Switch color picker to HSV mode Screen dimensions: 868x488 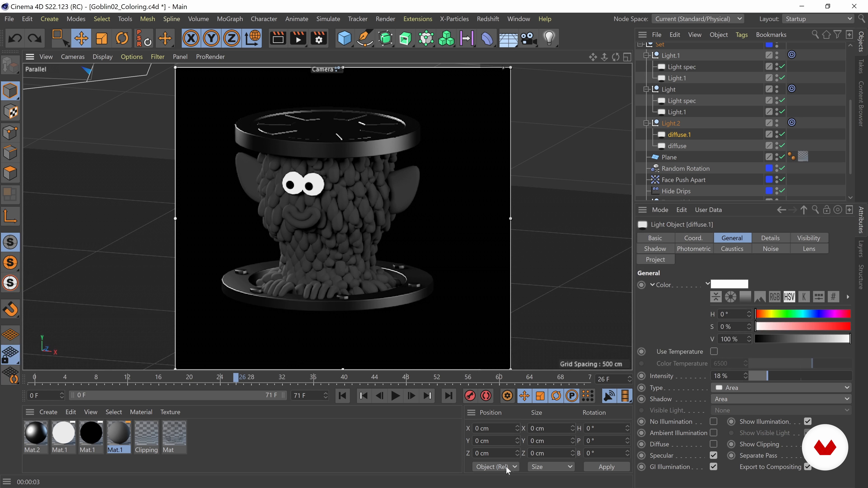tap(789, 297)
